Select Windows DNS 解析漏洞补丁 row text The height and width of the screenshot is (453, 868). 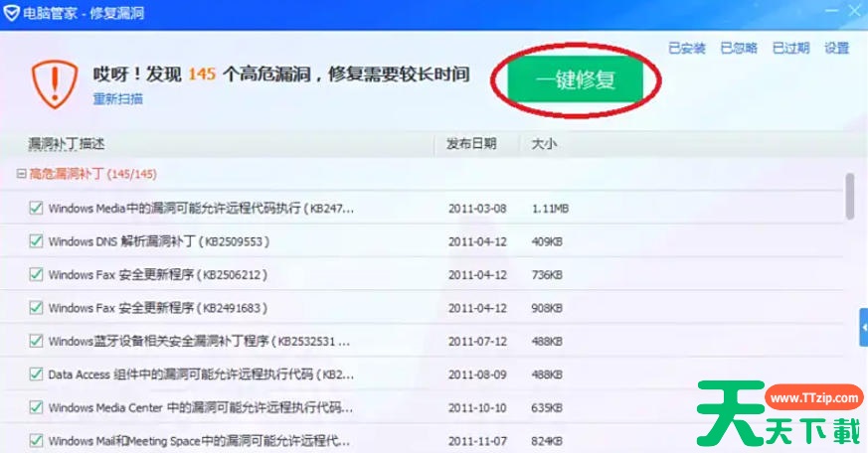[159, 241]
